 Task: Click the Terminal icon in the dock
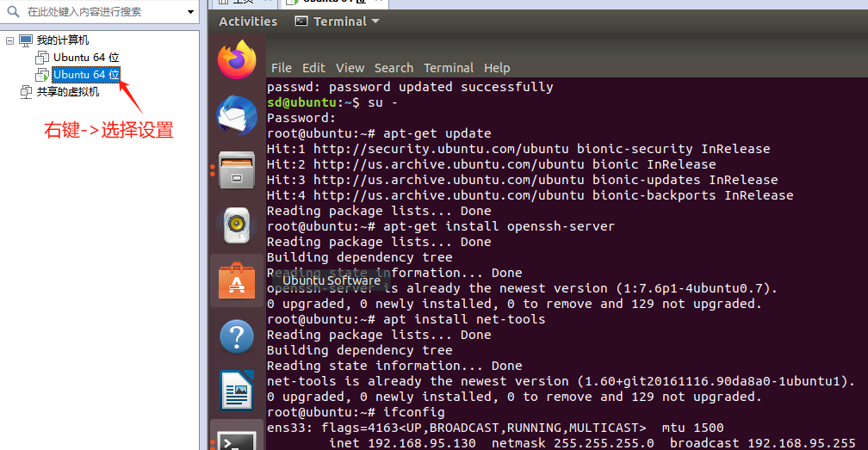[237, 441]
